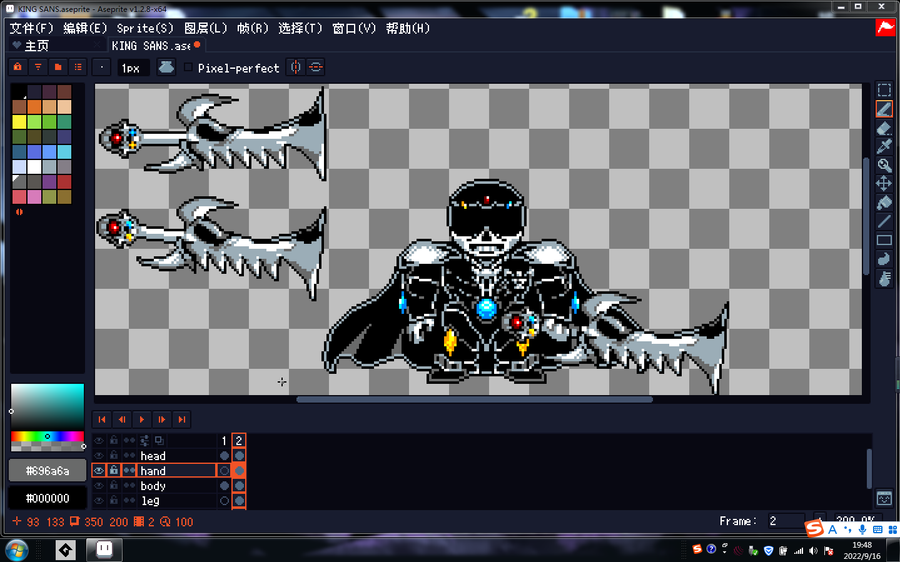900x562 pixels.
Task: Click the background color #000000 button
Action: pos(48,498)
